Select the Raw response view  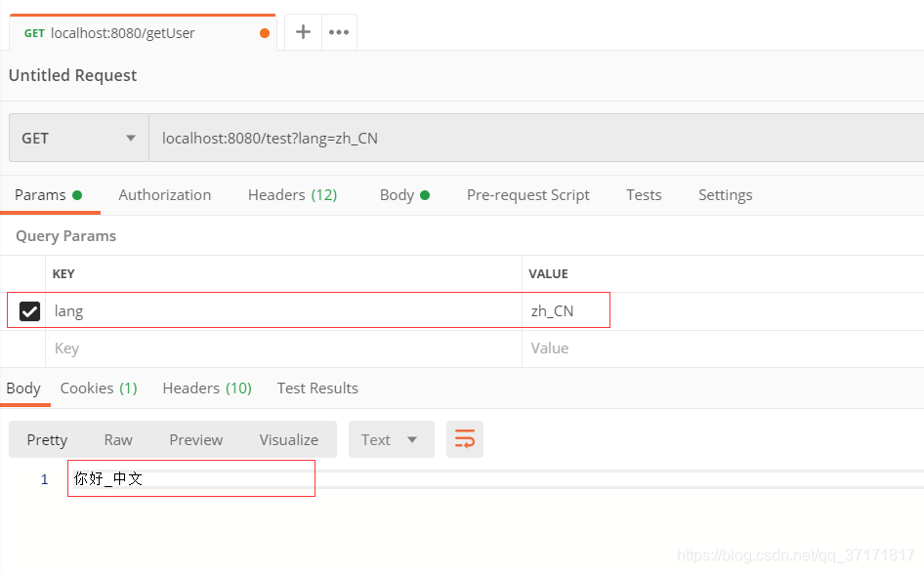(117, 439)
